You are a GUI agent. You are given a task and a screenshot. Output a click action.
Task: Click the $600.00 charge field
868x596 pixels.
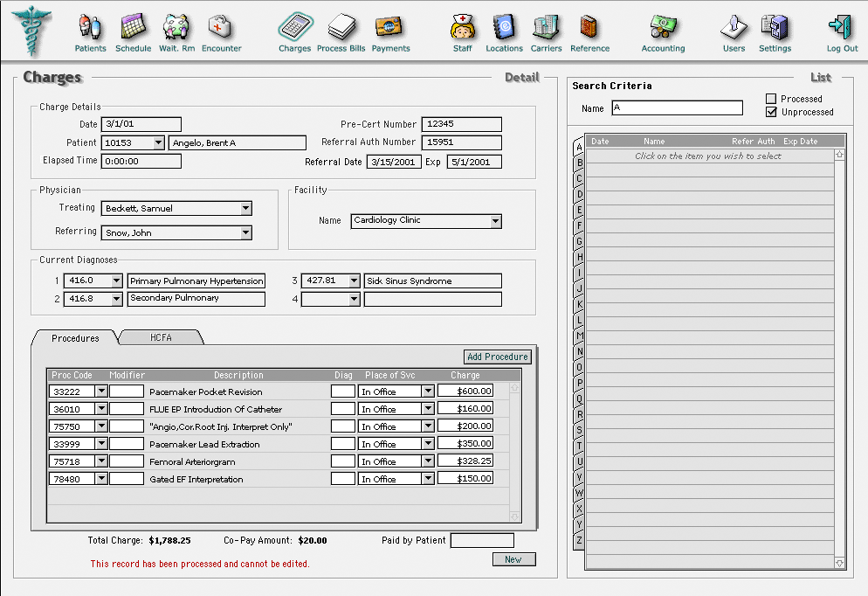(465, 391)
